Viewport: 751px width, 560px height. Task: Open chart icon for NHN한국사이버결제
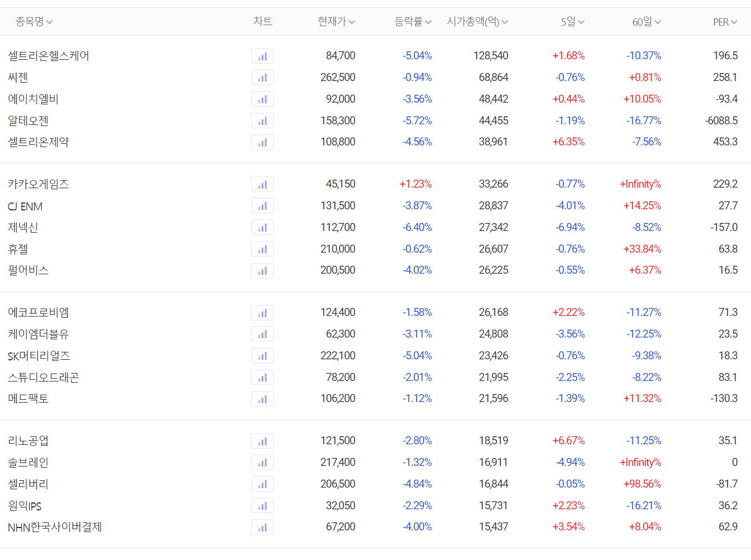click(x=263, y=527)
